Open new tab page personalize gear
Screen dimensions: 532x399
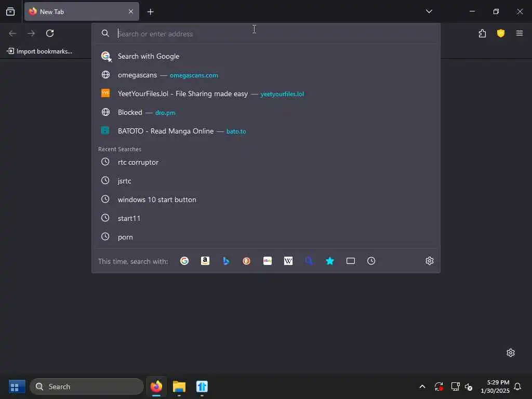(511, 353)
